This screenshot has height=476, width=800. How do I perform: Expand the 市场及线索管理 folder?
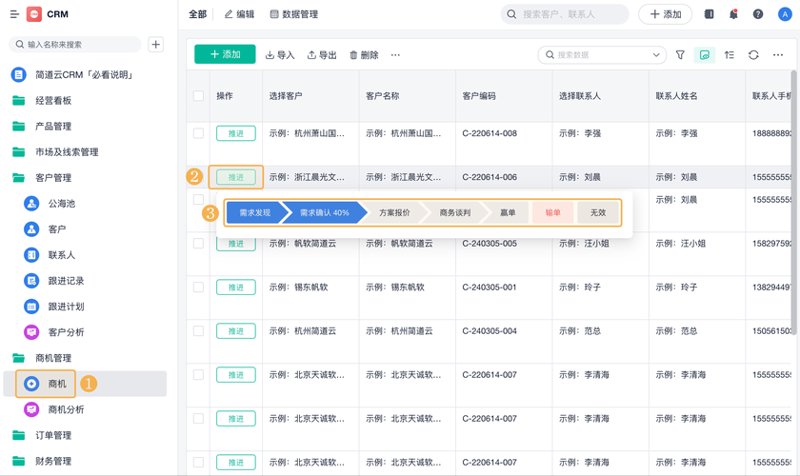pos(66,152)
